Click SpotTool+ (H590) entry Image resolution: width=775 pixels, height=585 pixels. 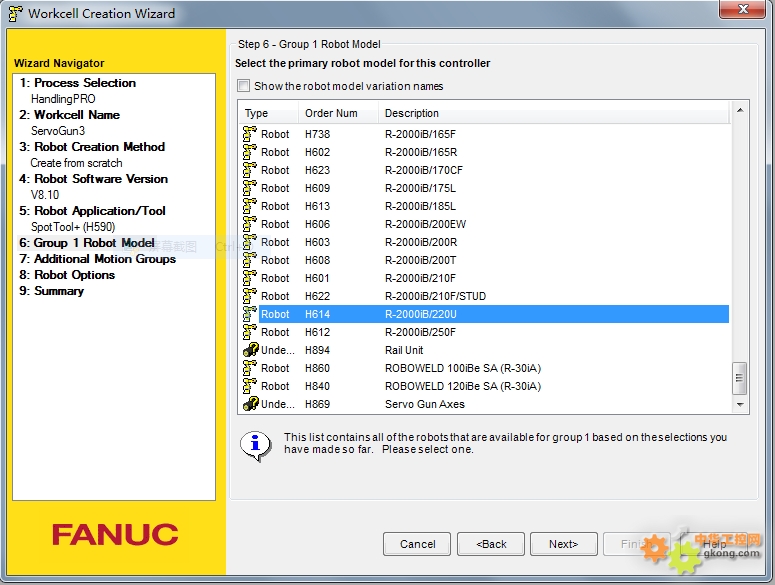(x=73, y=227)
